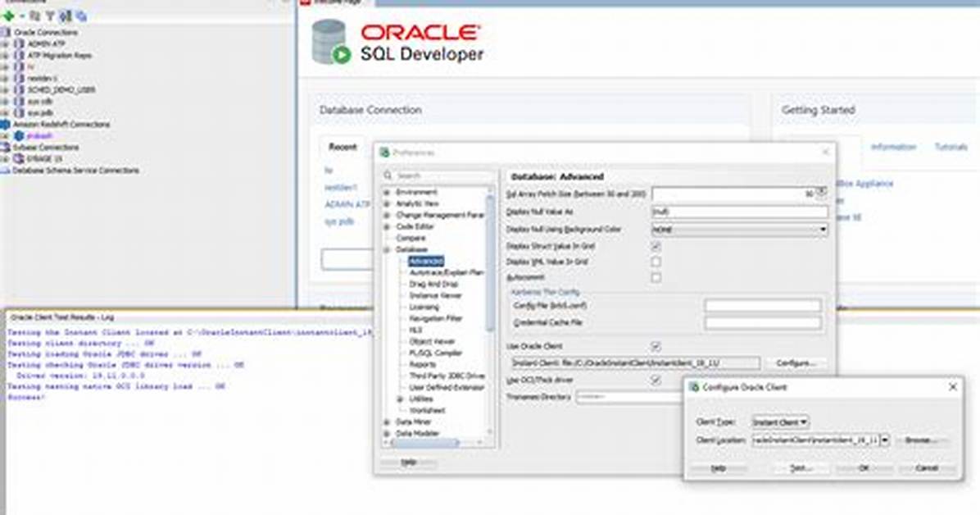This screenshot has height=515, width=980.
Task: Toggle Display XML Value In Grid checkbox
Action: pos(656,262)
